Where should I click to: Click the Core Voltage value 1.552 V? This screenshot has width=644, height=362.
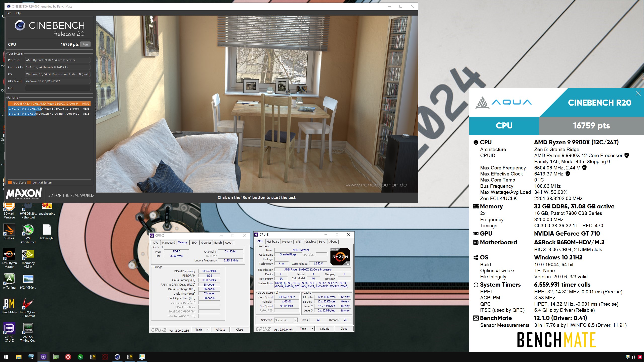[x=318, y=263]
